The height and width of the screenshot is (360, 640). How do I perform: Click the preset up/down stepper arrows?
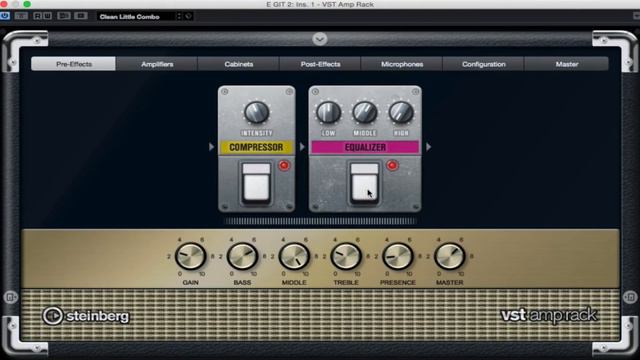(x=178, y=16)
